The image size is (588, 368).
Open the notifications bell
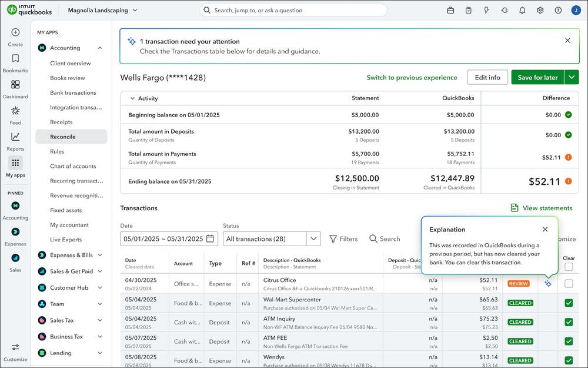click(523, 10)
